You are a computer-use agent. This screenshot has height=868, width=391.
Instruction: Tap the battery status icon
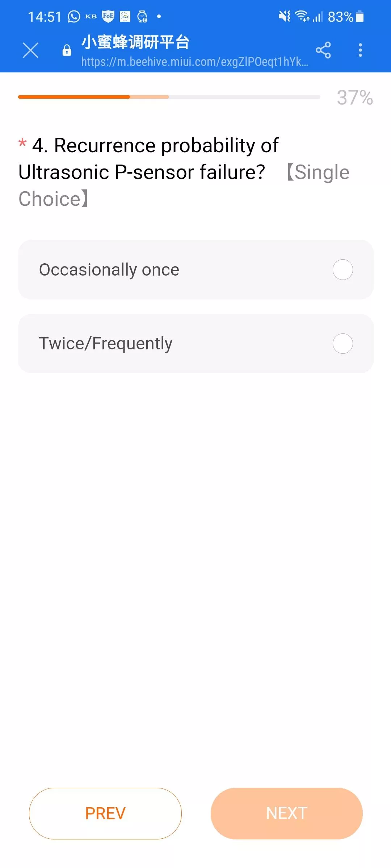360,17
